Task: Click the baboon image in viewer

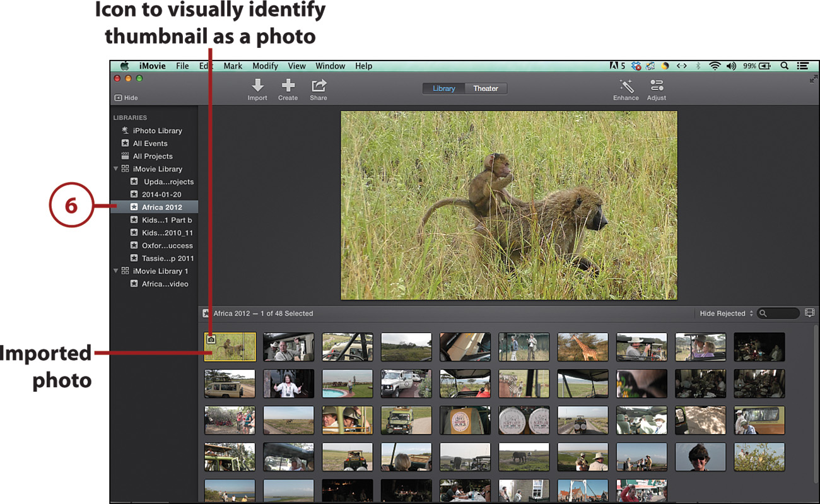Action: (x=509, y=205)
